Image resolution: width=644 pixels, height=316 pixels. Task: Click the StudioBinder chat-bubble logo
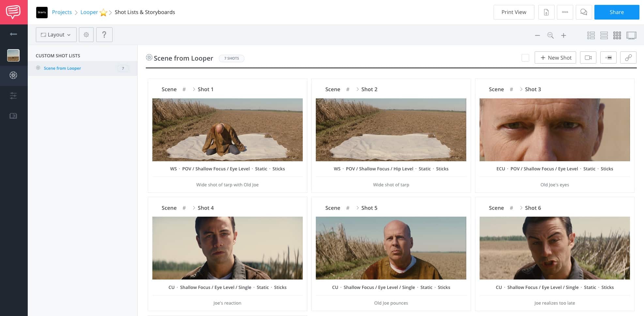pyautogui.click(x=13, y=12)
